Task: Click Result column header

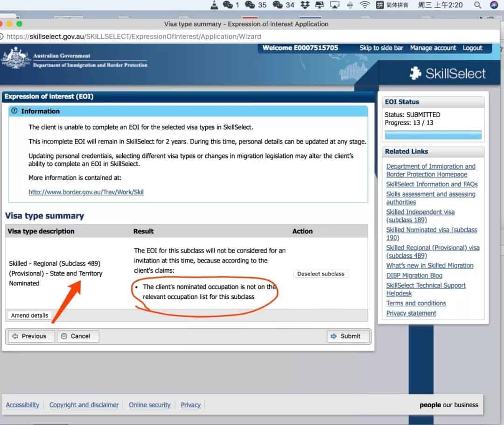Action: tap(143, 231)
